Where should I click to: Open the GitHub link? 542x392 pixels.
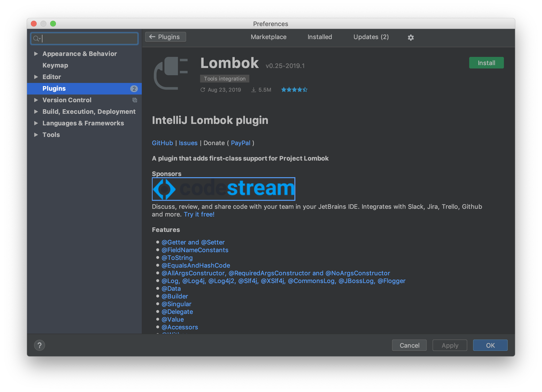click(162, 143)
